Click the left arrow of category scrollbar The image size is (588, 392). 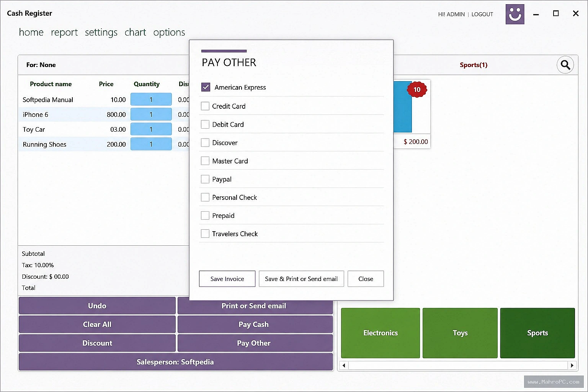(x=344, y=365)
